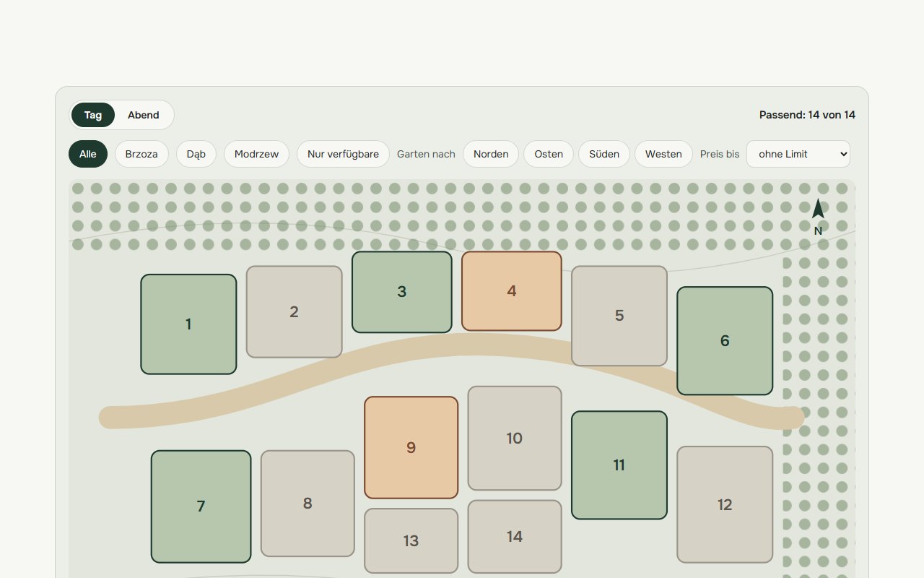Screen dimensions: 924x578
Task: Filter garden direction to Westen
Action: (x=663, y=154)
